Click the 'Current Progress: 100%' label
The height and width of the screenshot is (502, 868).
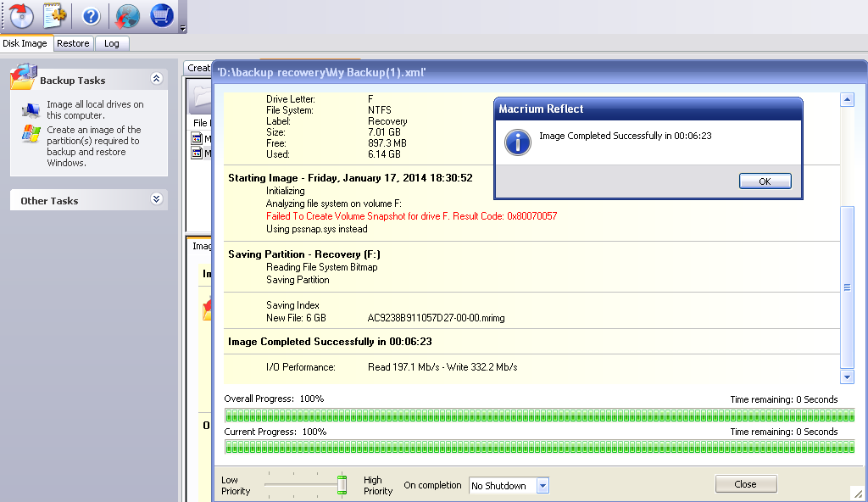[275, 432]
